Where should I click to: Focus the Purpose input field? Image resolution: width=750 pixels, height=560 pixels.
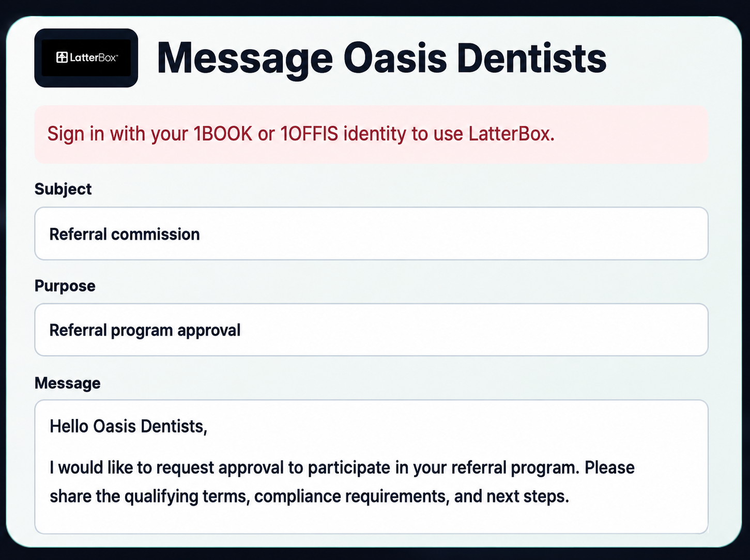click(x=371, y=330)
